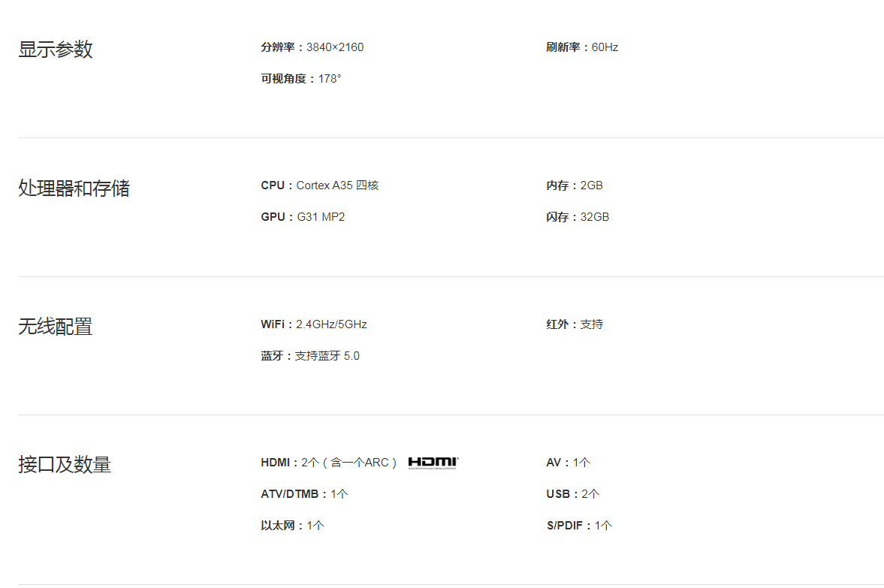Select the 显示参数 section heading

point(56,49)
